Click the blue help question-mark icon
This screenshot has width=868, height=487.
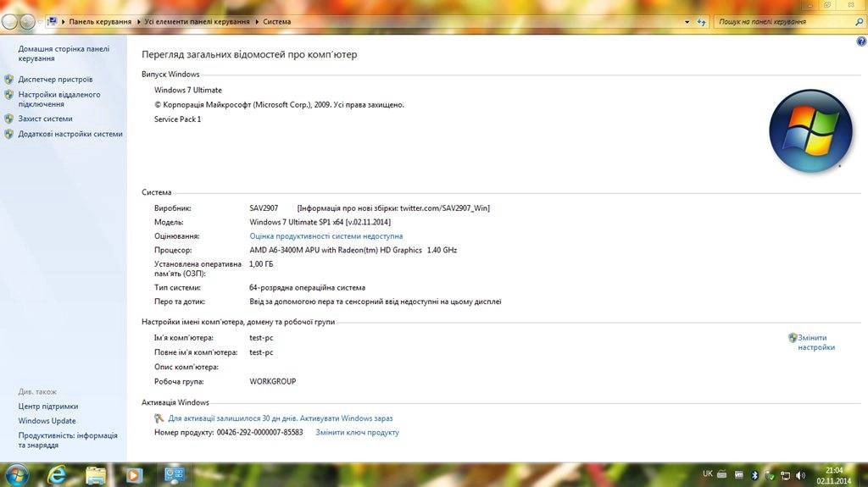[861, 42]
